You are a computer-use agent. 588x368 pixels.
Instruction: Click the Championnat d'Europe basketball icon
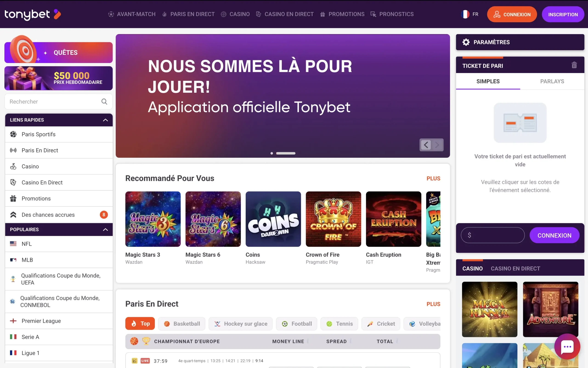(134, 341)
